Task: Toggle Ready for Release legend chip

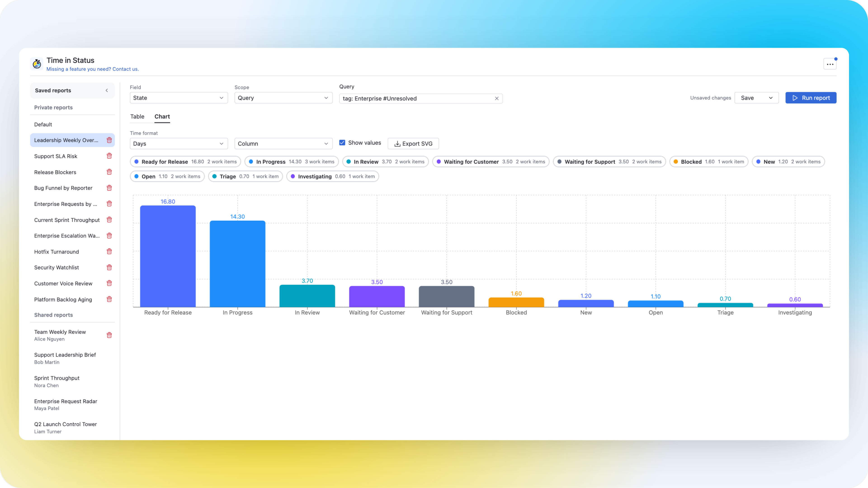Action: (185, 162)
